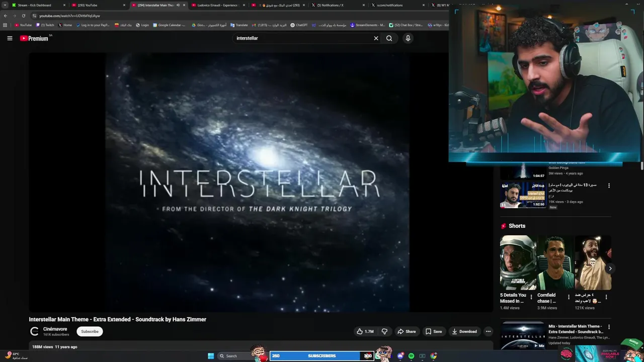Viewport: 644px width, 362px height.
Task: Start voice search with microphone icon
Action: tap(408, 38)
